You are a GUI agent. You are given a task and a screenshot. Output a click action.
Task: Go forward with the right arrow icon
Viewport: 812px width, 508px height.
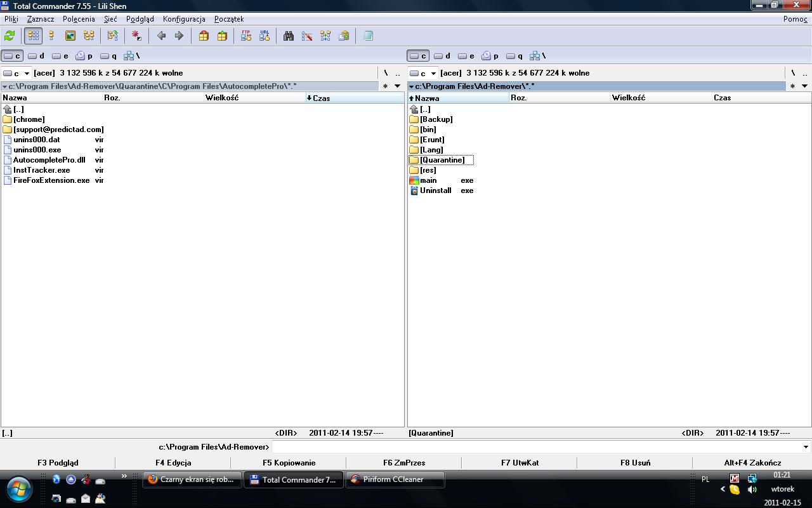click(179, 36)
